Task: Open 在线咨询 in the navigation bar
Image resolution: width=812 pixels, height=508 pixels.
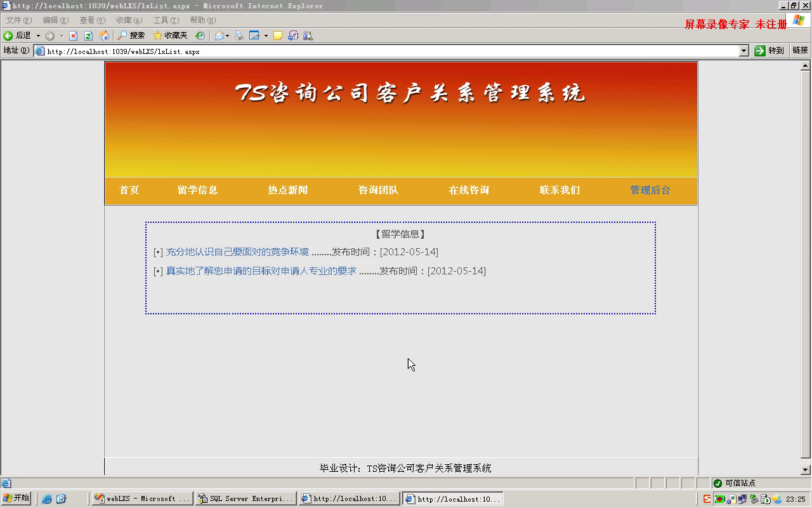Action: tap(469, 190)
